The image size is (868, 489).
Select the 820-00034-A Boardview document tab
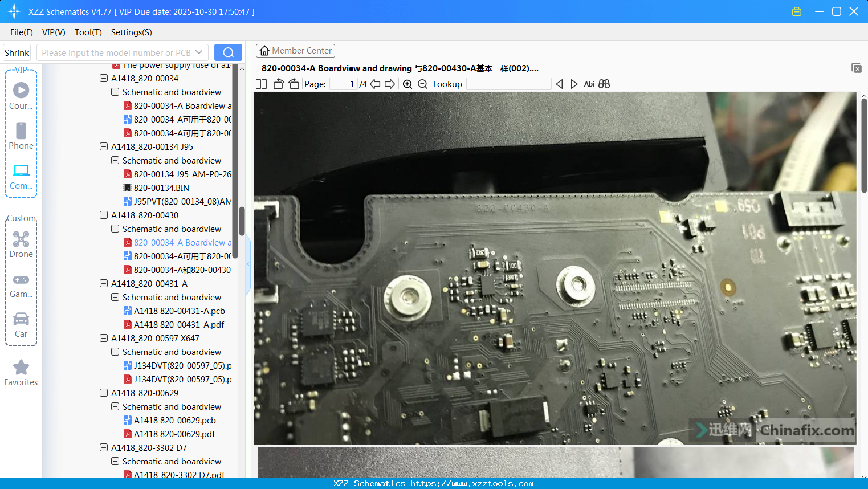coord(400,68)
